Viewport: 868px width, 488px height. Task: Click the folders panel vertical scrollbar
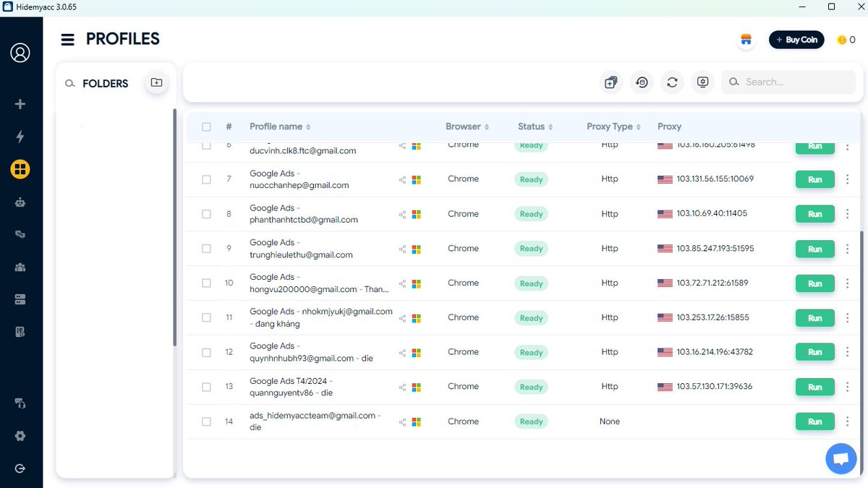point(174,227)
